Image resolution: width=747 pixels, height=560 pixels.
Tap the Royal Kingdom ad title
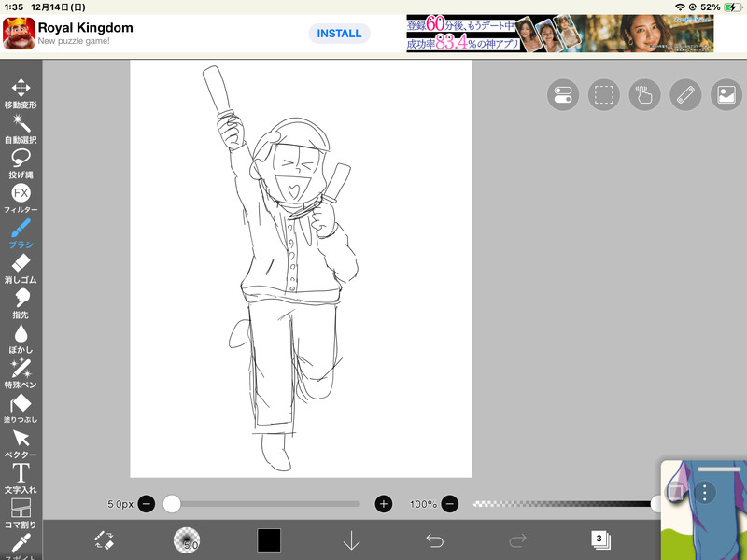click(85, 28)
